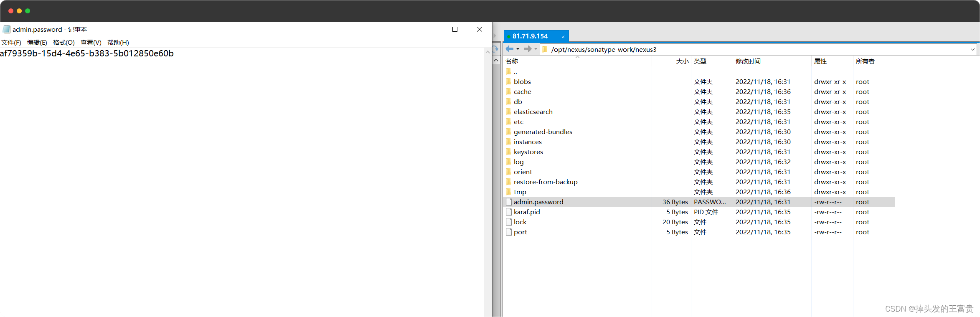Open the back history dropdown arrow
Viewport: 980px width, 317px height.
pyautogui.click(x=518, y=49)
